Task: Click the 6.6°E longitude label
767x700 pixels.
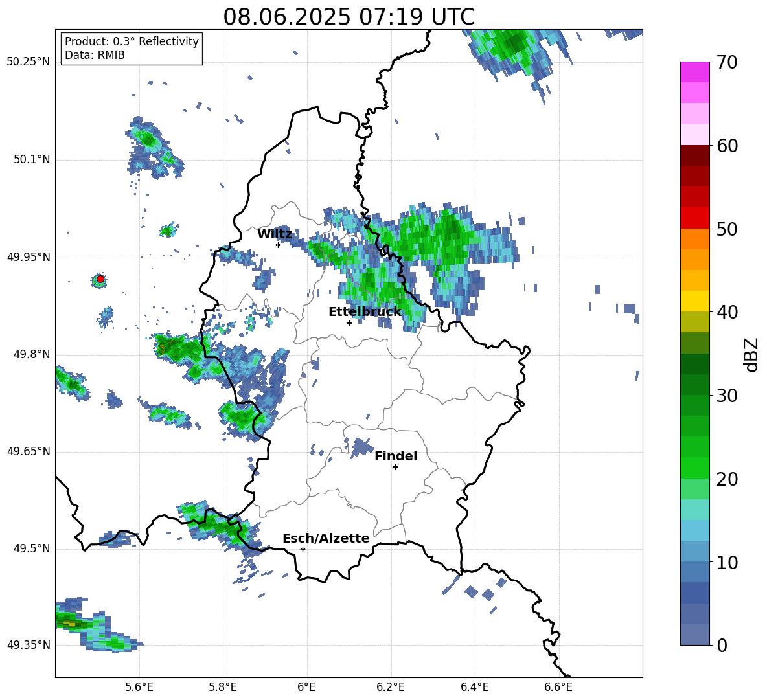Action: point(558,687)
